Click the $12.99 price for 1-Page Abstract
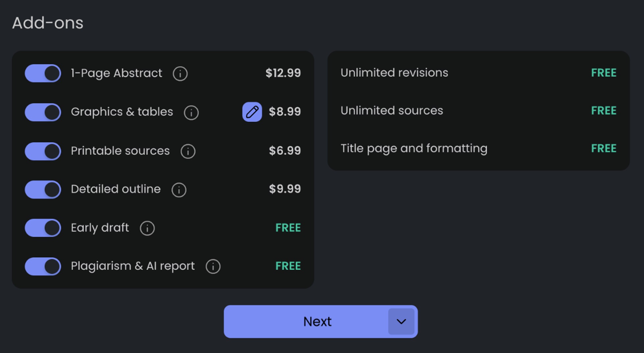 point(283,73)
